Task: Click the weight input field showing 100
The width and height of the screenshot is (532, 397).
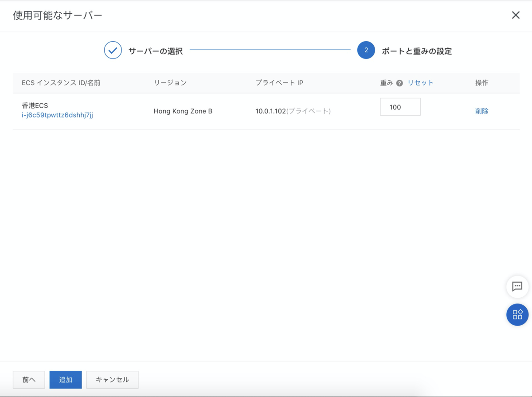Action: (400, 107)
